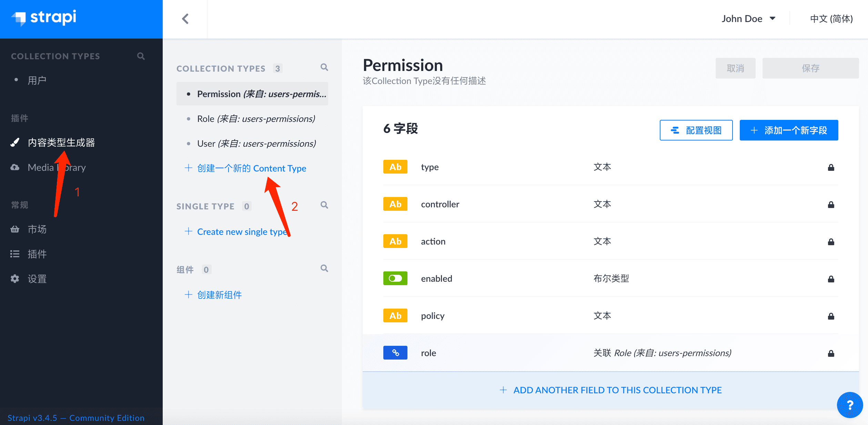The image size is (868, 425).
Task: Click the relation link icon for role
Action: point(395,353)
